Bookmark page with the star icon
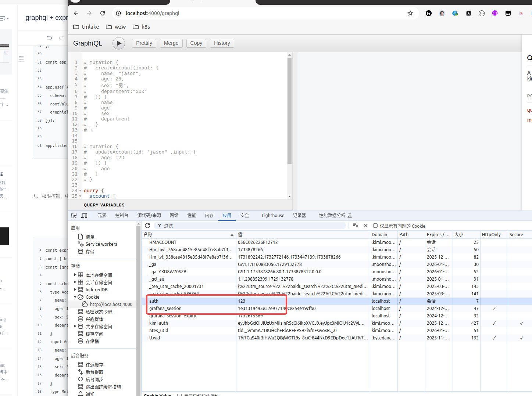Image resolution: width=532 pixels, height=396 pixels. click(410, 13)
